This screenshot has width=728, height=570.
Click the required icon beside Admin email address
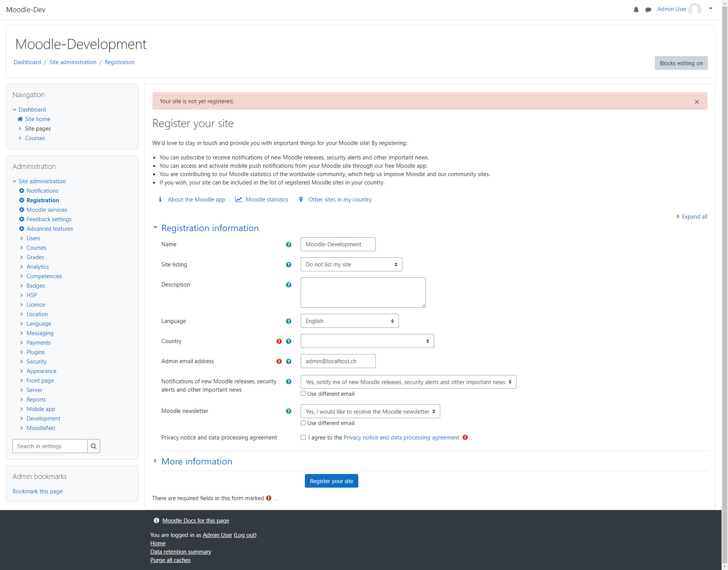click(x=279, y=362)
